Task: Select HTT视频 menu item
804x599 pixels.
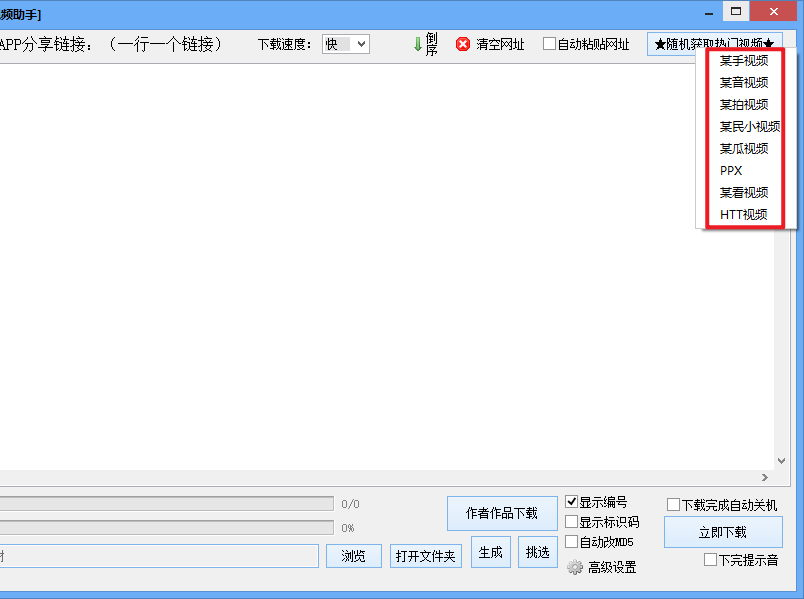Action: [x=744, y=214]
